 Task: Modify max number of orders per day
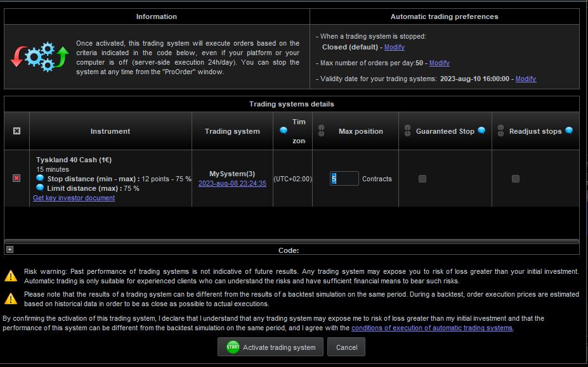[x=439, y=63]
